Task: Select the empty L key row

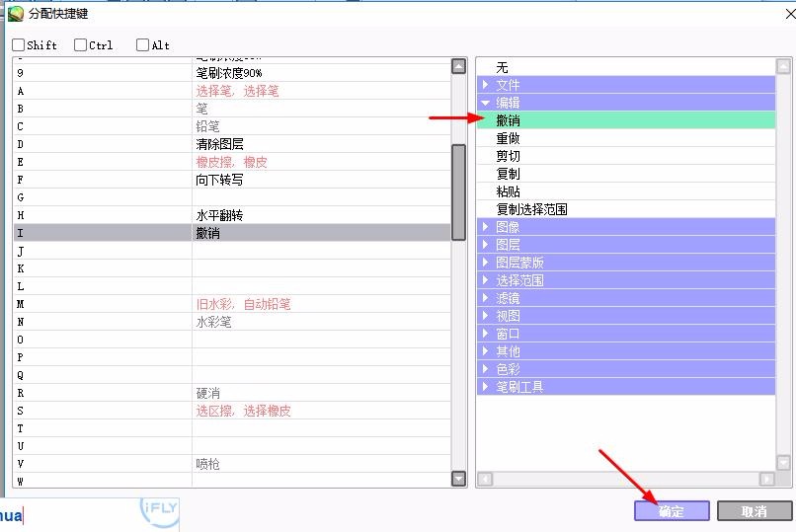Action: [x=232, y=286]
